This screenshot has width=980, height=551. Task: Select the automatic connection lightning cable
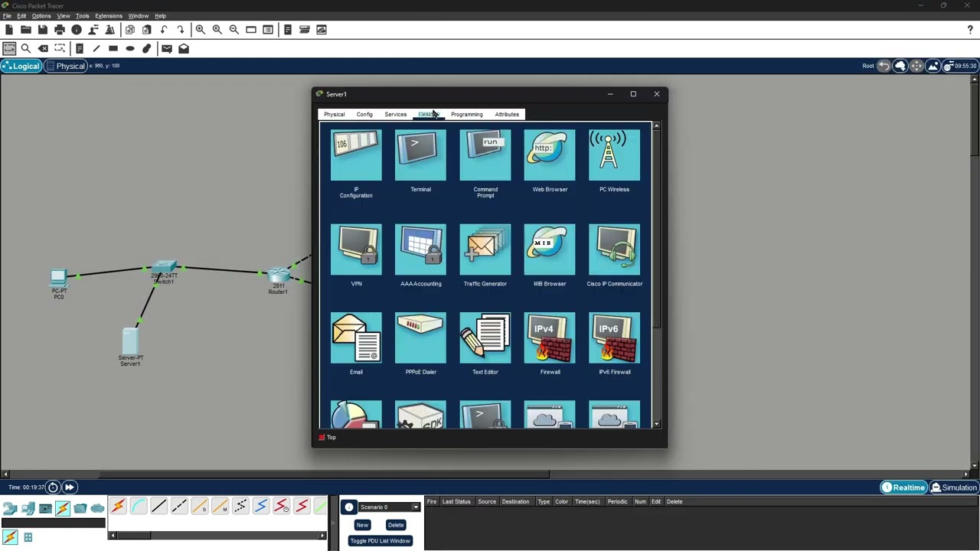pyautogui.click(x=118, y=506)
